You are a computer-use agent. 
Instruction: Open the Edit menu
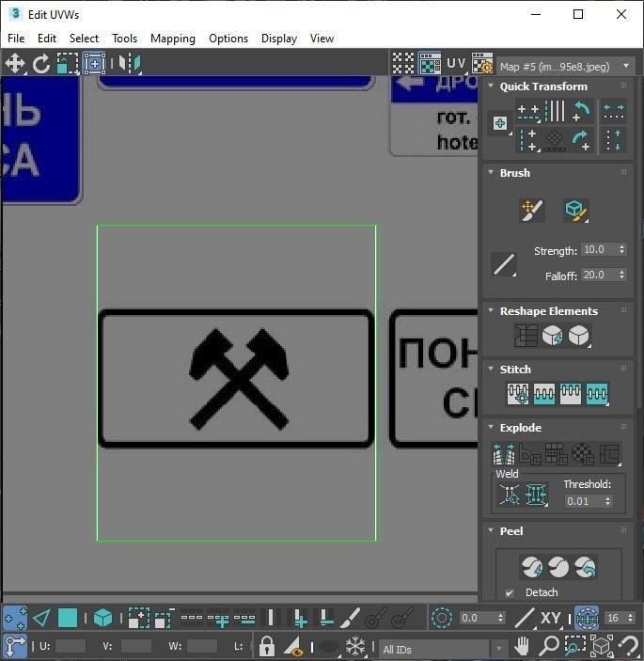[47, 39]
